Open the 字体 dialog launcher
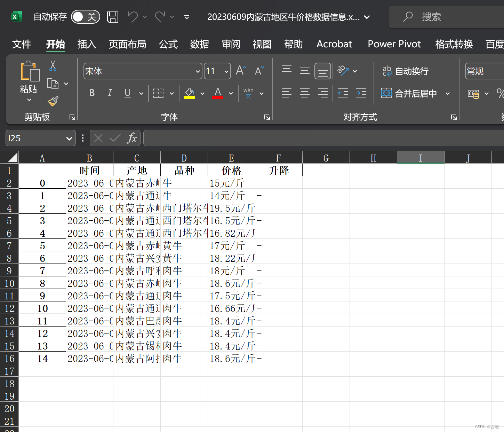Image resolution: width=504 pixels, height=432 pixels. pos(267,117)
